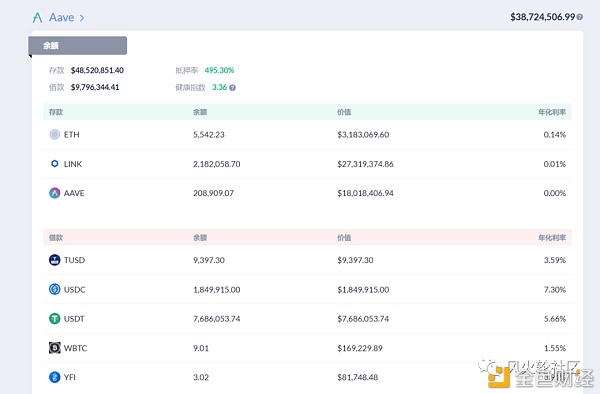Click the AAVE token icon

pyautogui.click(x=55, y=193)
